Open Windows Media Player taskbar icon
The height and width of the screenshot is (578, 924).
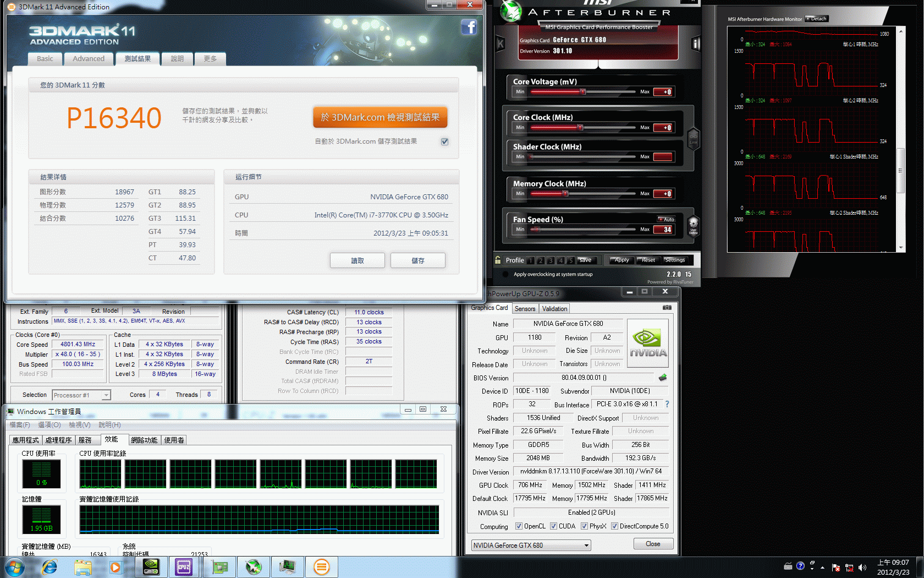[x=116, y=567]
